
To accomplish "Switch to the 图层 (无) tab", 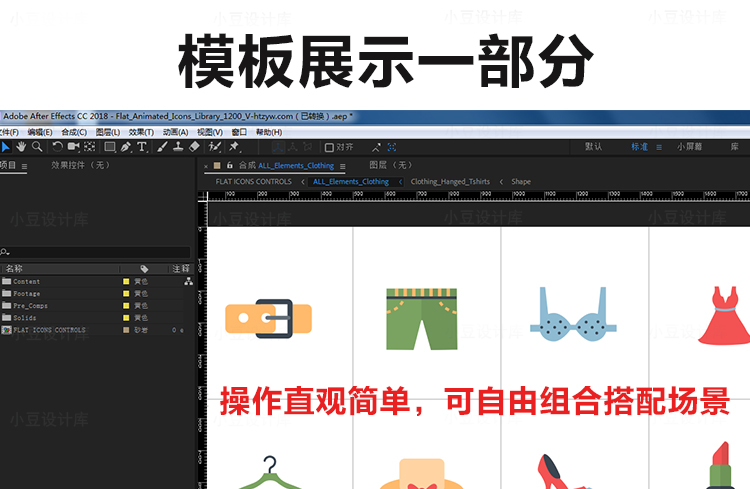I will [x=390, y=165].
